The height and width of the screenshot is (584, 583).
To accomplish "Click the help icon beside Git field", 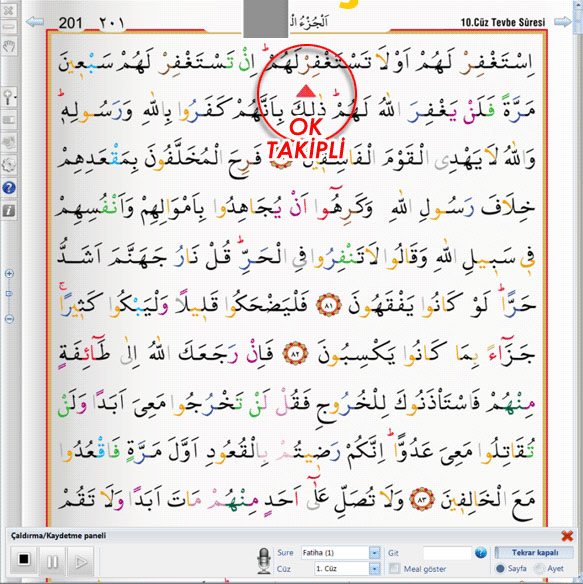I will [481, 552].
